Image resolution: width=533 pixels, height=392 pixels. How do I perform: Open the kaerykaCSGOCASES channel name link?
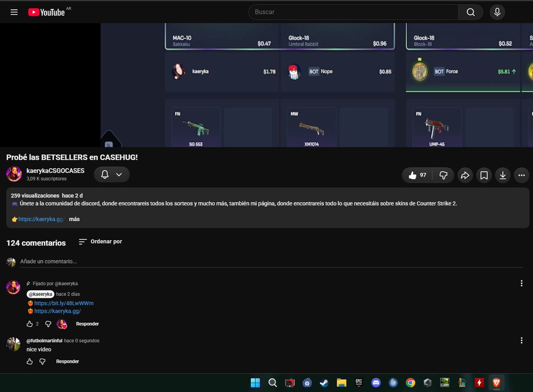tap(56, 171)
